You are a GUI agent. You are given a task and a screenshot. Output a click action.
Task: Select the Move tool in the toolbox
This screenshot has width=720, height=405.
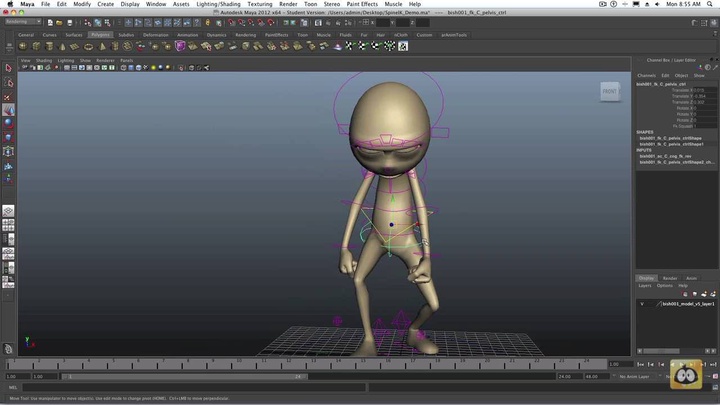[8, 110]
